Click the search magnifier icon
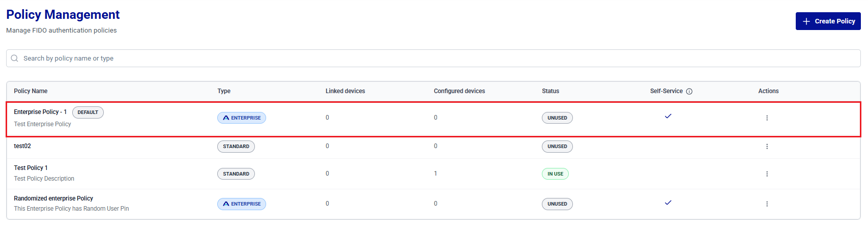This screenshot has height=229, width=868. click(15, 59)
